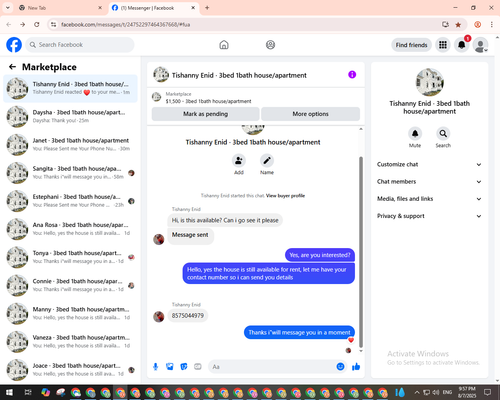Click ENG language indicator in tray
Viewport: 500px width, 400px height.
tap(447, 392)
